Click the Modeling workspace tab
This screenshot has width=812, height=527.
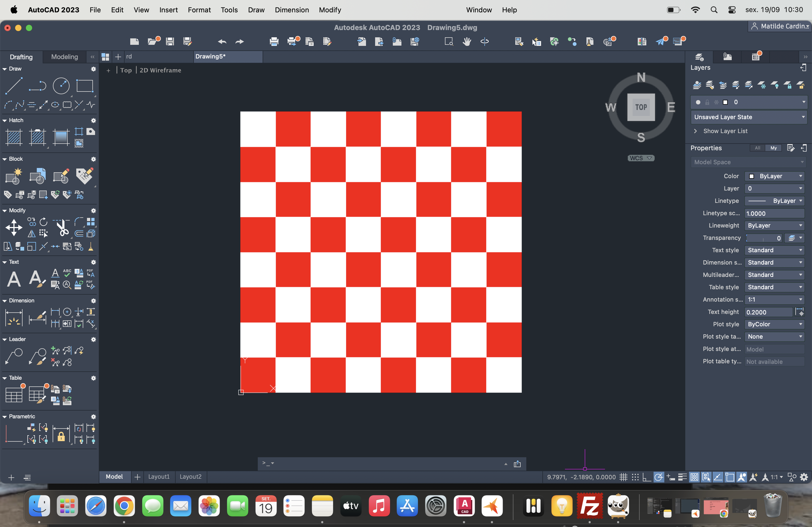pos(64,57)
